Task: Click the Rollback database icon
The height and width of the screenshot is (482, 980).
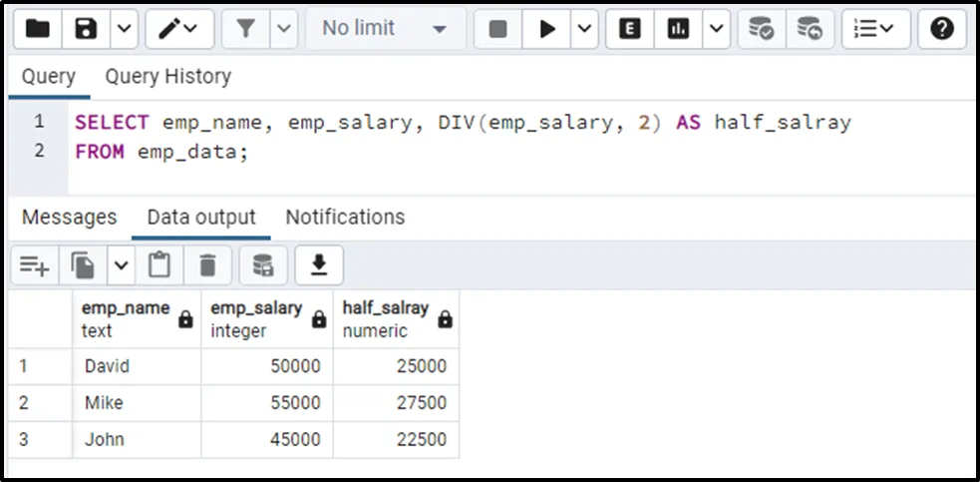Action: 810,29
